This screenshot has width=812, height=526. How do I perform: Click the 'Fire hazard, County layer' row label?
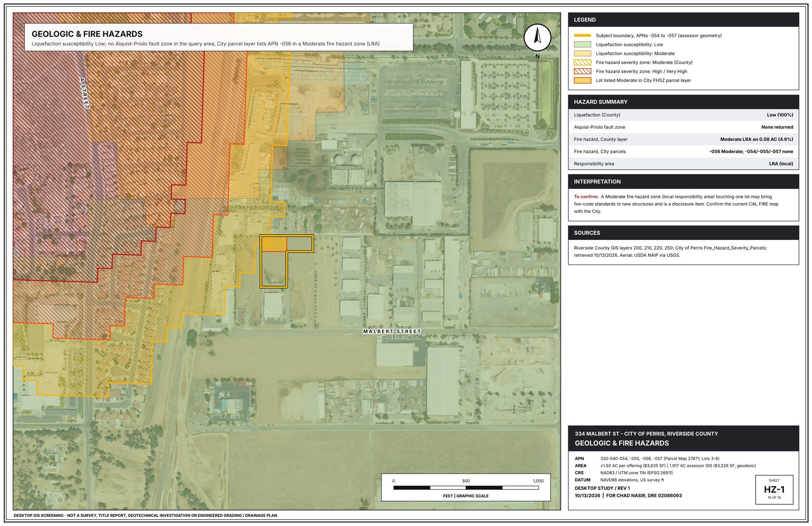coord(600,140)
